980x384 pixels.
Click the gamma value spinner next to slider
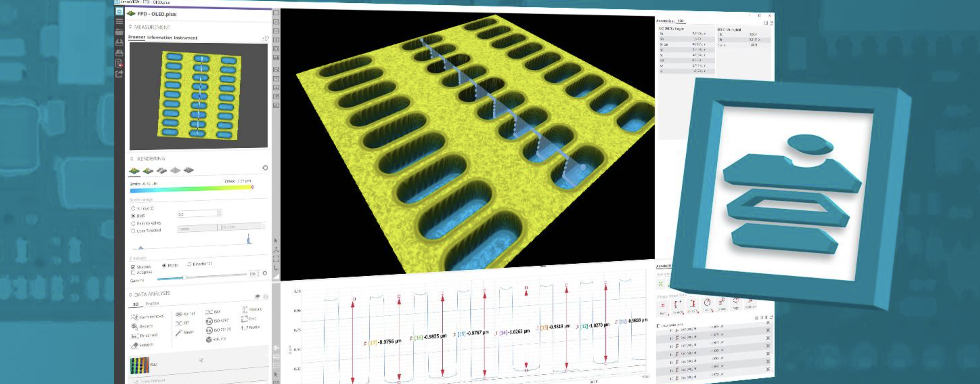[259, 273]
